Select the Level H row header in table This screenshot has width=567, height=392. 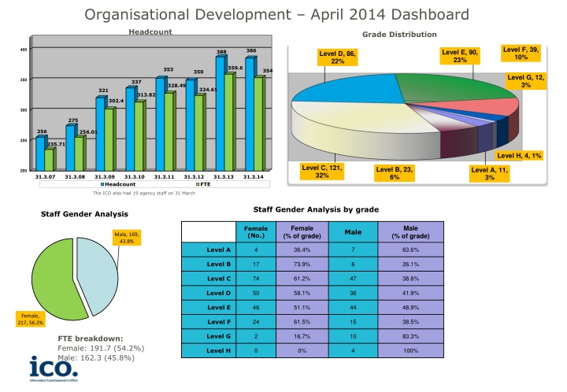[x=218, y=352]
